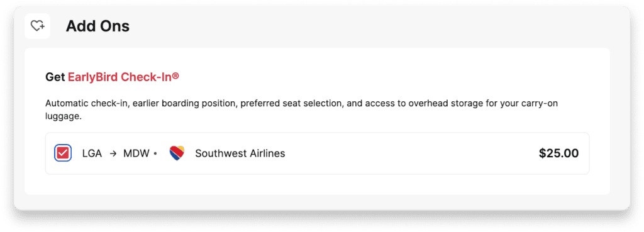The image size is (644, 232).
Task: Click the Southwest Airlines carrier name
Action: tap(240, 153)
